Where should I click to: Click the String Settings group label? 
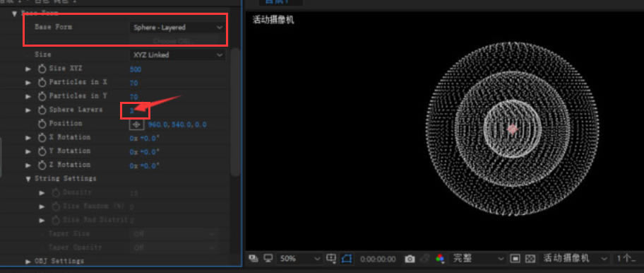click(x=65, y=178)
